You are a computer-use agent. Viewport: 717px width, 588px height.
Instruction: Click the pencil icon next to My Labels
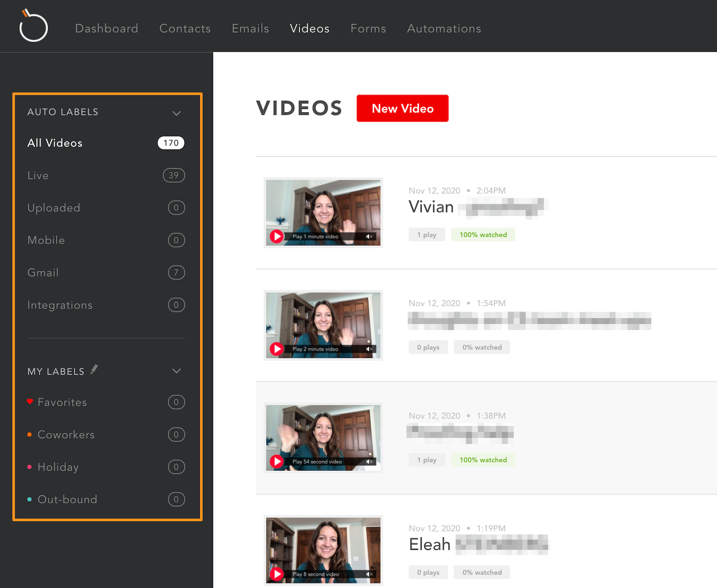pyautogui.click(x=94, y=369)
